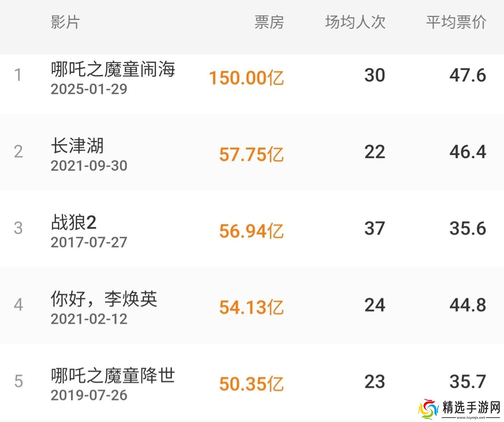Select the 哪吒之魔童降世 film title
The height and width of the screenshot is (422, 504).
(x=113, y=375)
